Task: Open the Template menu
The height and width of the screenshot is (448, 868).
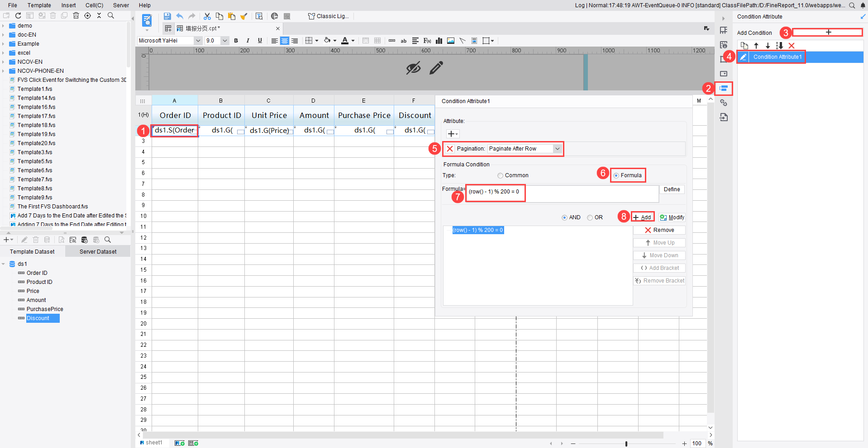Action: coord(39,5)
